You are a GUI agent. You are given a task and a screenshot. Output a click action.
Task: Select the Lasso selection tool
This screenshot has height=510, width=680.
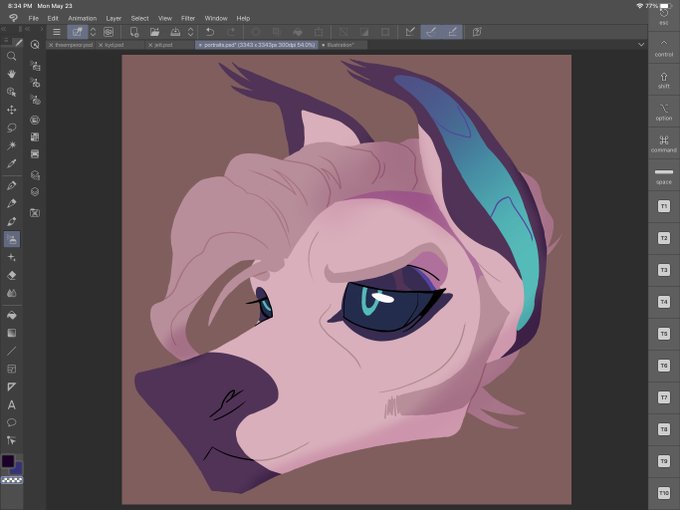tap(12, 128)
